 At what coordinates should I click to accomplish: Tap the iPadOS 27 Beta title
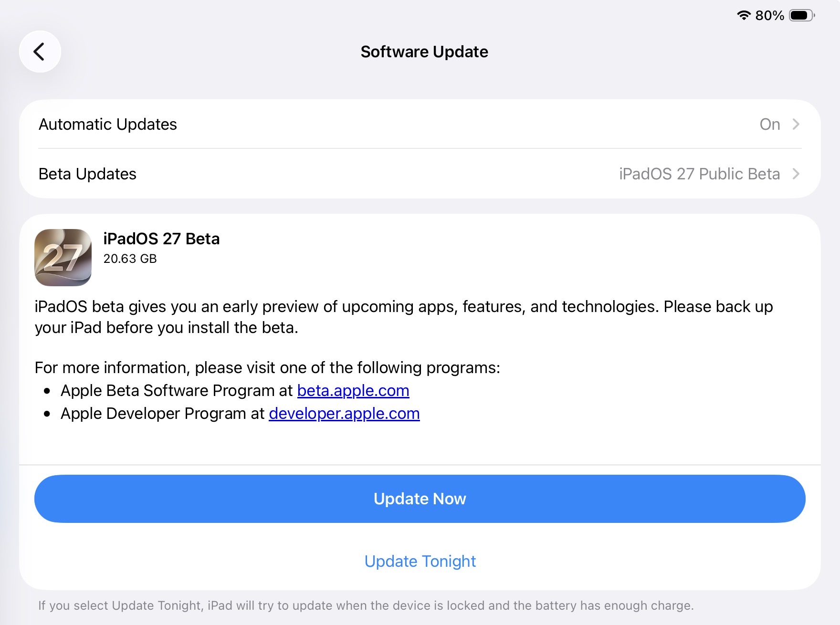coord(161,239)
